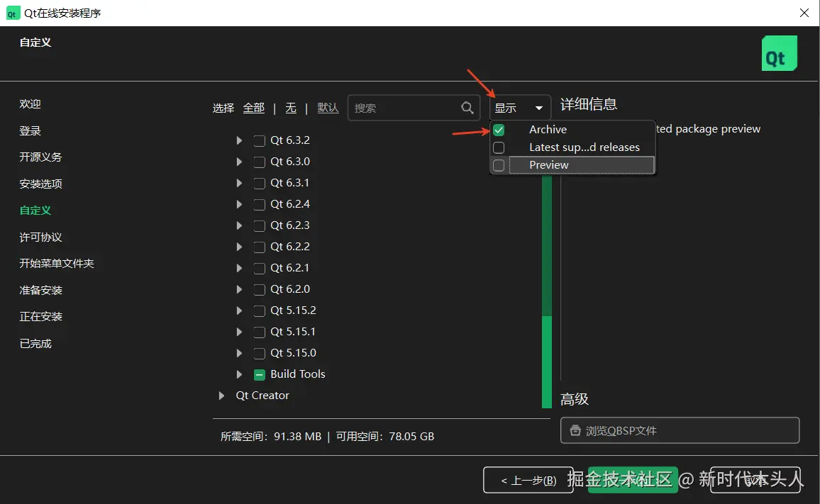Check the Qt 6.3.1 checkbox

click(260, 184)
